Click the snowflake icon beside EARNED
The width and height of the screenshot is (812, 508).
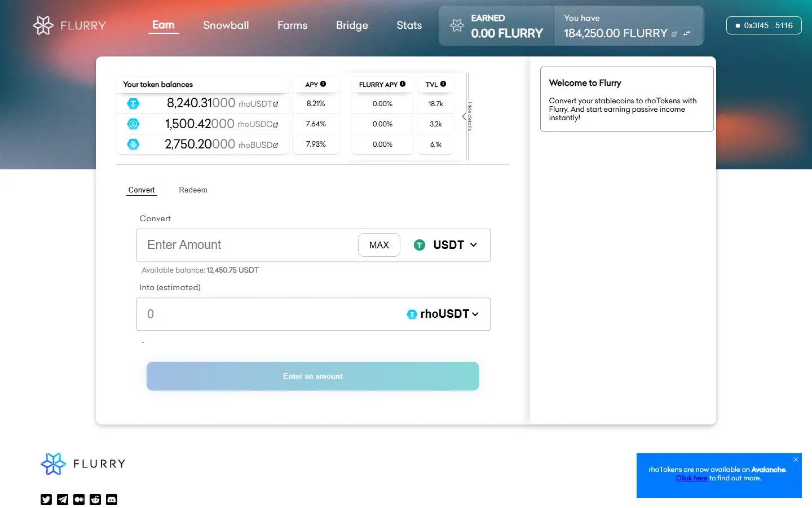coord(457,25)
